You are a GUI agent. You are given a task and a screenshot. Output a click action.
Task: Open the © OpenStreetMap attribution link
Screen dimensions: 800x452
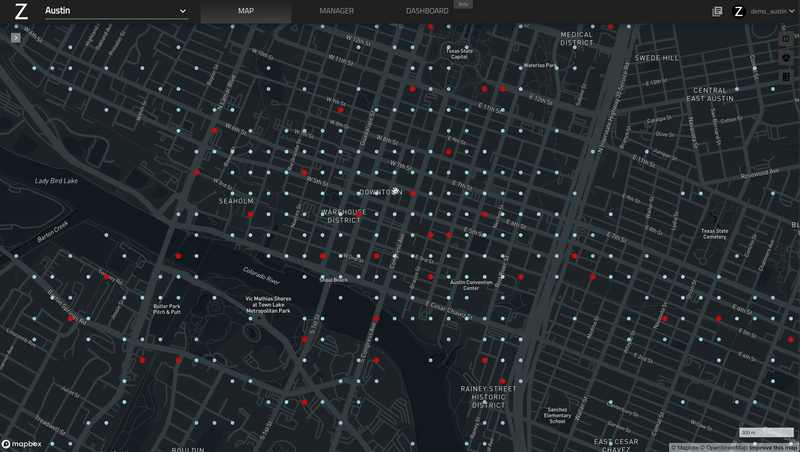tap(722, 448)
